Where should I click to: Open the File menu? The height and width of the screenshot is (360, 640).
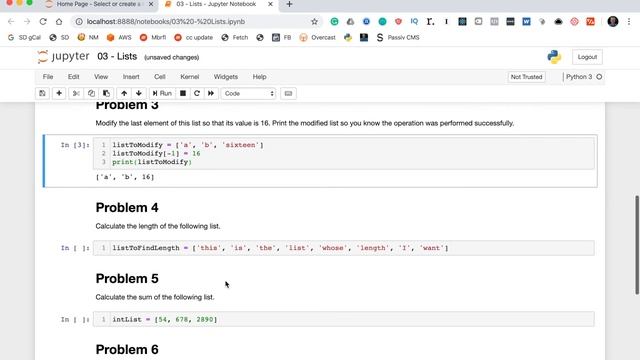click(x=48, y=77)
